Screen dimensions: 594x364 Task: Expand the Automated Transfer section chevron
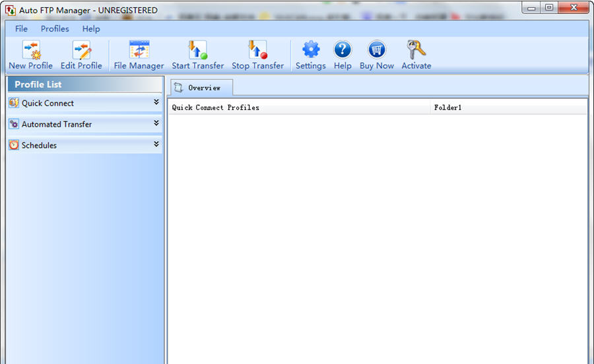[x=156, y=123]
